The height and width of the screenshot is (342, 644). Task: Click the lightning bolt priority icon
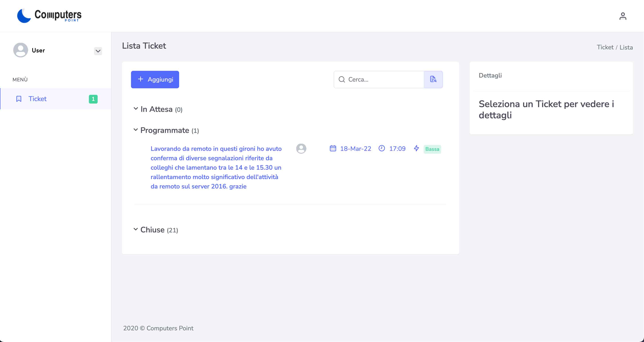[416, 148]
